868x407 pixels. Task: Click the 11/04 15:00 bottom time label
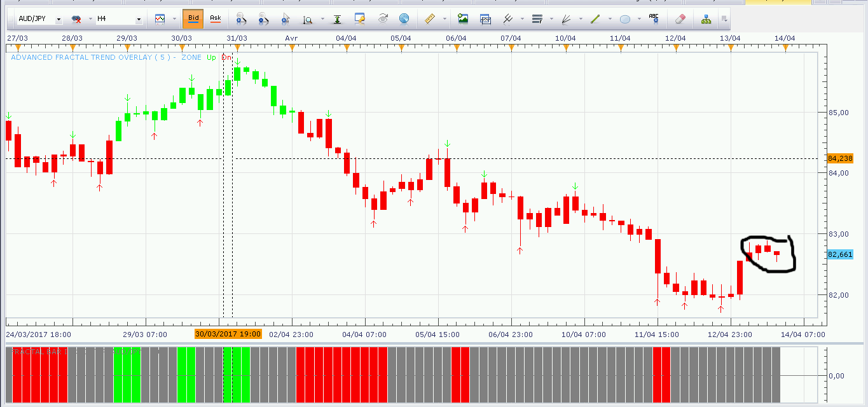click(658, 334)
